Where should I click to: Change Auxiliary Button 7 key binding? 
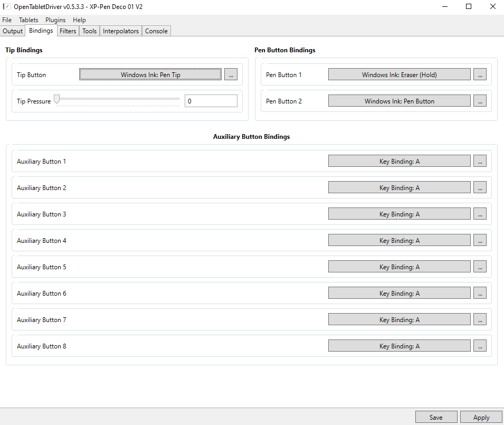(399, 319)
